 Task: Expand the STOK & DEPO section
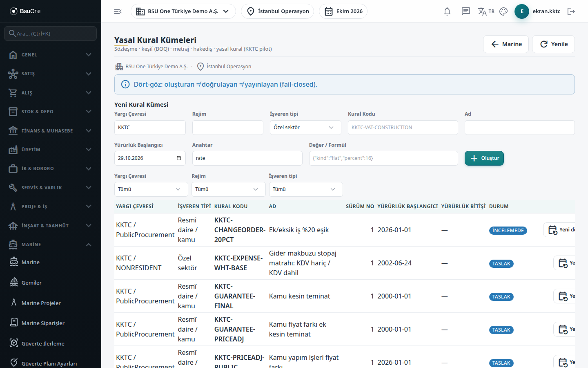click(x=51, y=112)
